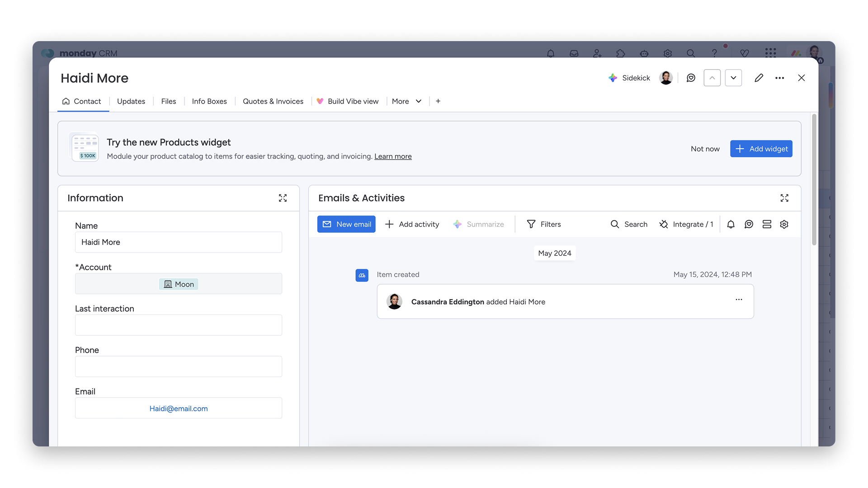Open Integrate / 1 integrations
Screen dimensions: 868x488
click(x=686, y=224)
